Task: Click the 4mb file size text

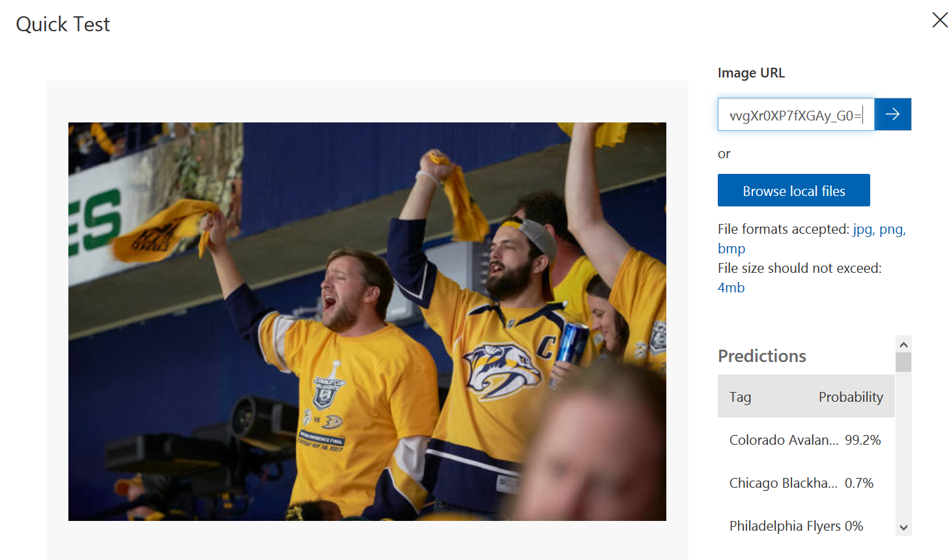Action: click(x=731, y=288)
